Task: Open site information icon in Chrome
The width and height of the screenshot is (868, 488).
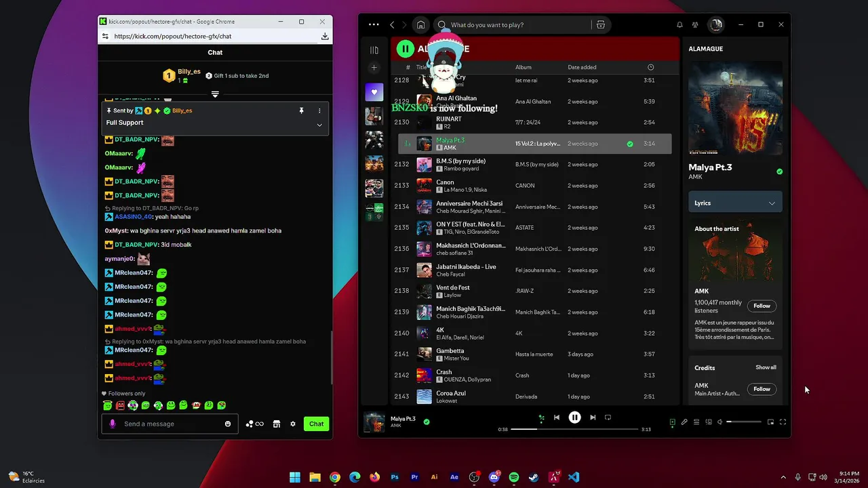Action: tap(105, 37)
